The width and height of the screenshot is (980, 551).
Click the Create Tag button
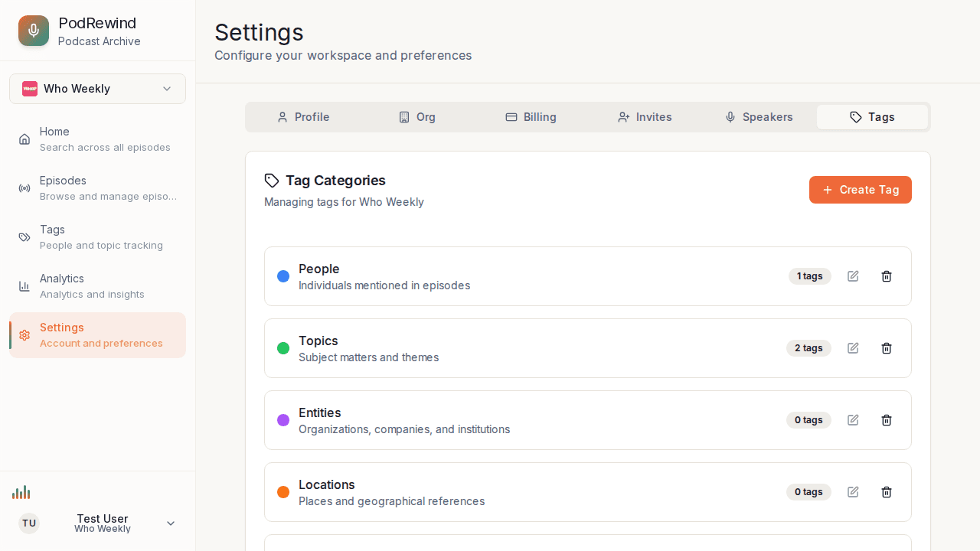pos(861,190)
